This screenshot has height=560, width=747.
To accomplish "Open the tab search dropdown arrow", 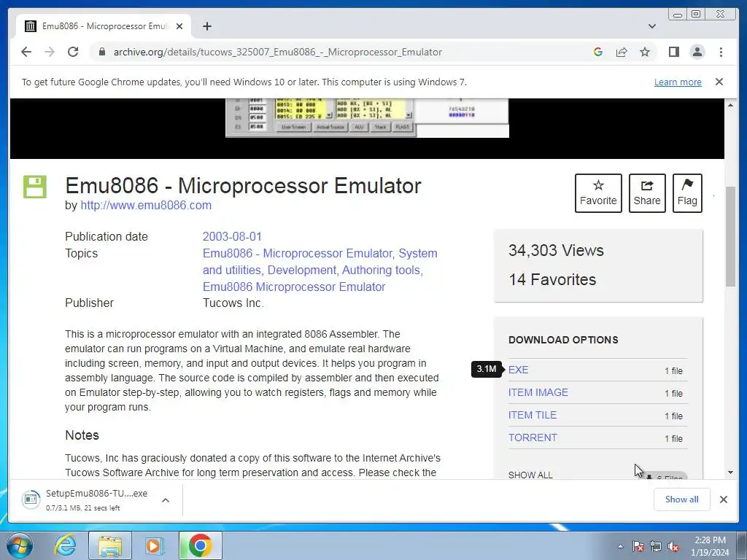I will 652,26.
